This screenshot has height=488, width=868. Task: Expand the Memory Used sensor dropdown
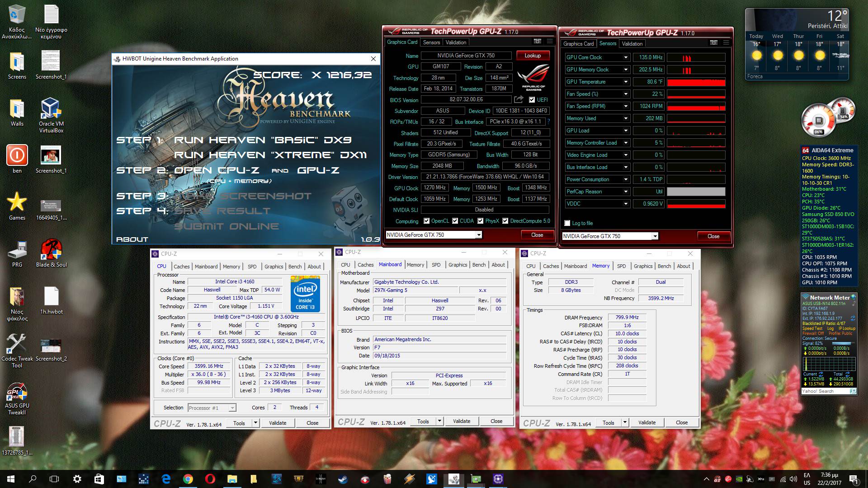(x=626, y=118)
